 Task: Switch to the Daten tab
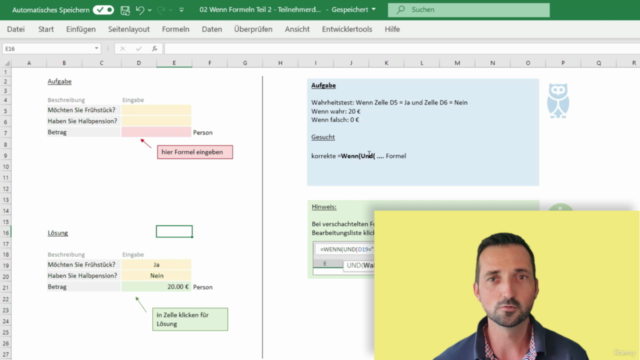click(212, 29)
